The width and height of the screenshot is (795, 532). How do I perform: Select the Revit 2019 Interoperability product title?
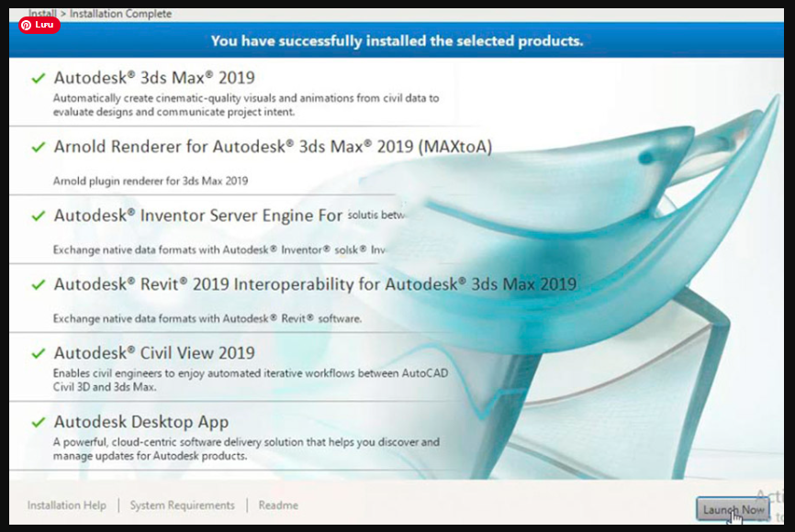315,284
